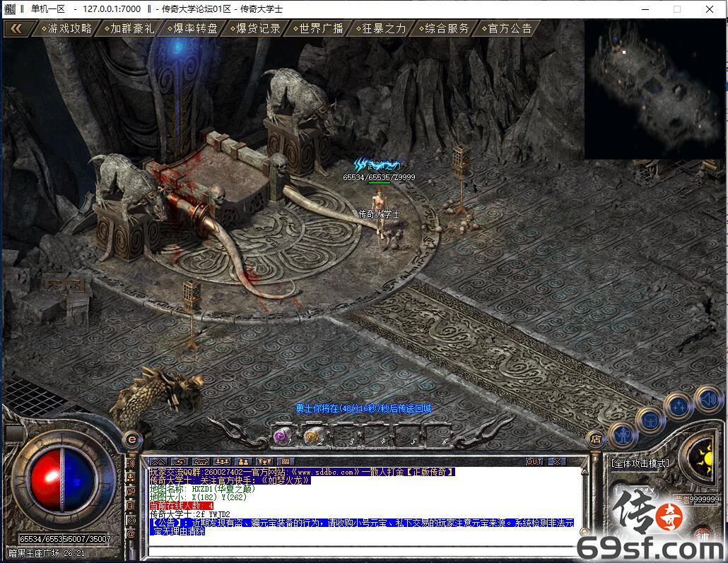Click the mountain icon in chat toolbar
The height and width of the screenshot is (563, 728).
tap(158, 462)
